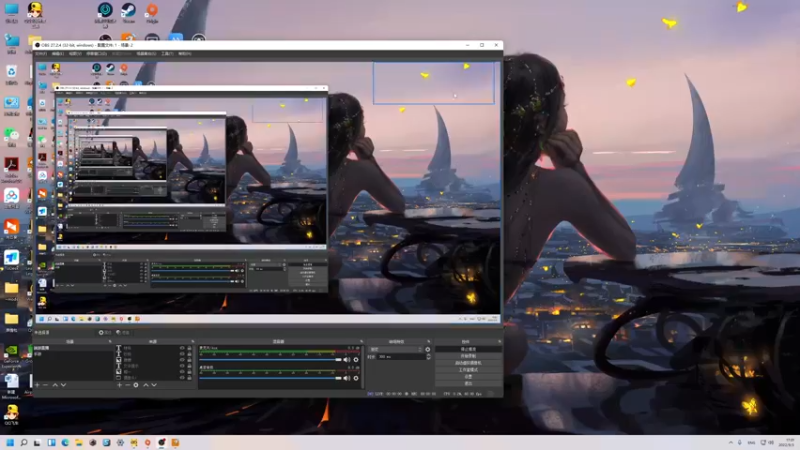Open the Adobe Acrobat desktop icon
The height and width of the screenshot is (450, 800).
11,169
